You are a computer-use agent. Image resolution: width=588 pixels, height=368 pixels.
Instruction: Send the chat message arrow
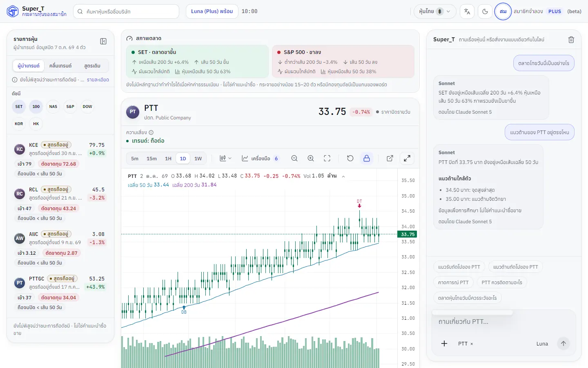click(563, 343)
